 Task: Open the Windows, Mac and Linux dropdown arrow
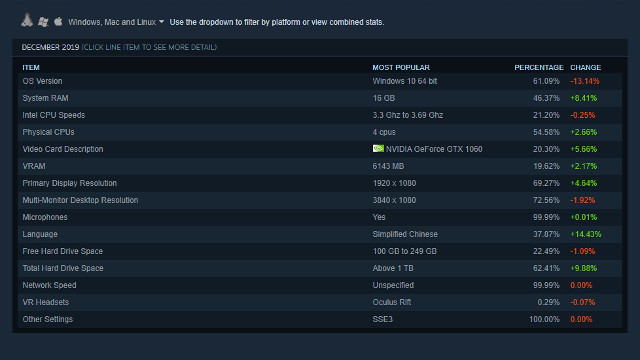161,22
